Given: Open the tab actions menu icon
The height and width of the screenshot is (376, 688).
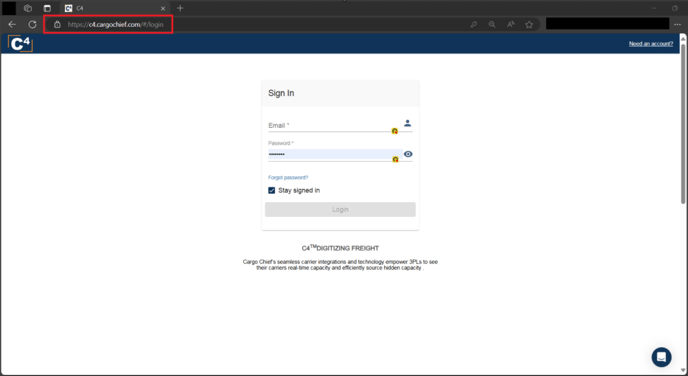Looking at the screenshot, I should point(47,8).
